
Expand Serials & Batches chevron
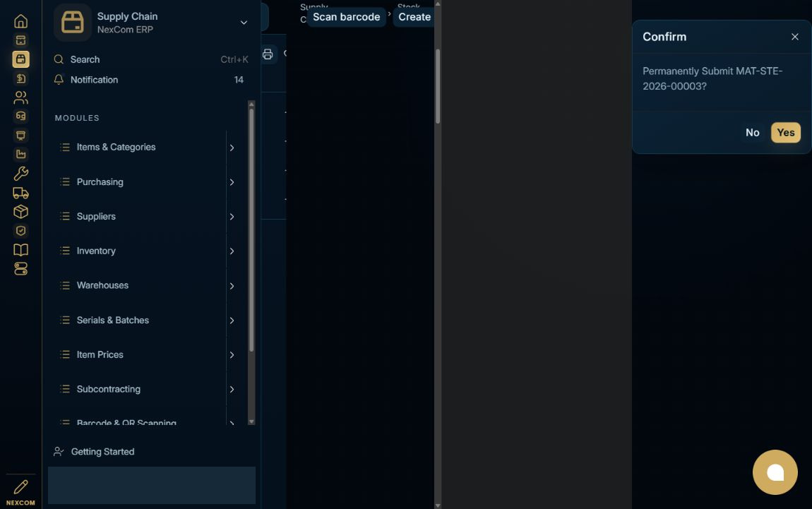[x=232, y=321]
